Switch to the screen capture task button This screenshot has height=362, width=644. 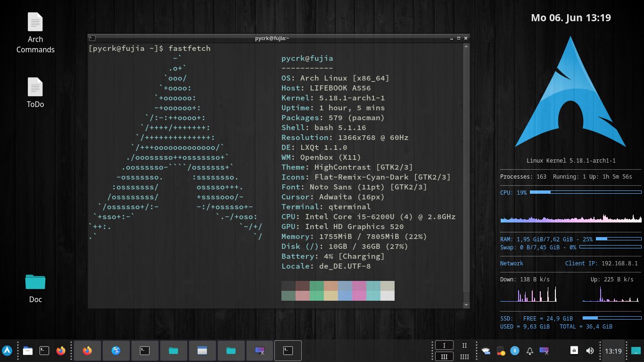click(x=260, y=351)
